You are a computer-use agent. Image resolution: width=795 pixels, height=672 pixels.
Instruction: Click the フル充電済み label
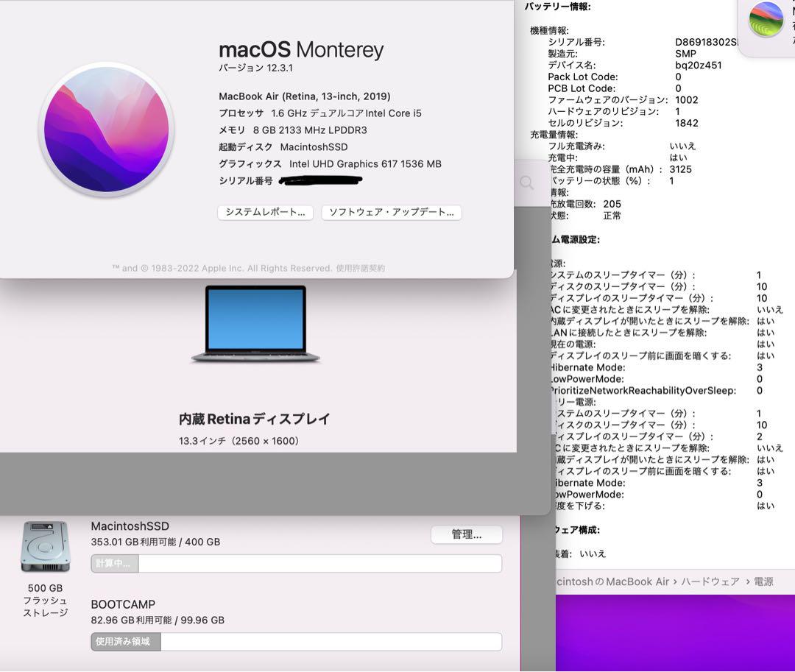(x=576, y=146)
